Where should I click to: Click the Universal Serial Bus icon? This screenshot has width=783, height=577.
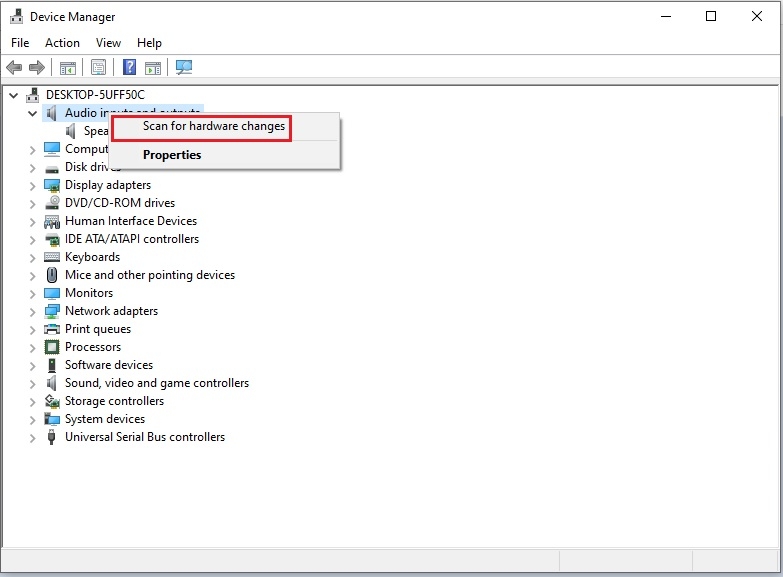pyautogui.click(x=51, y=437)
